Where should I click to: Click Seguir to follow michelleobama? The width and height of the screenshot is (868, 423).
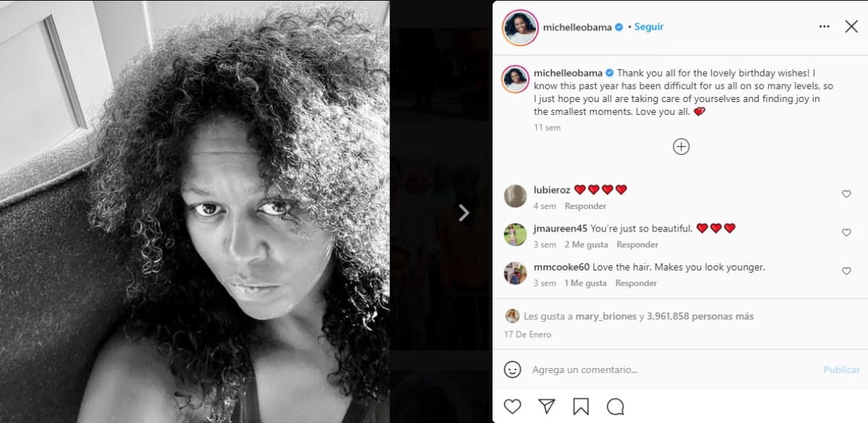click(649, 27)
